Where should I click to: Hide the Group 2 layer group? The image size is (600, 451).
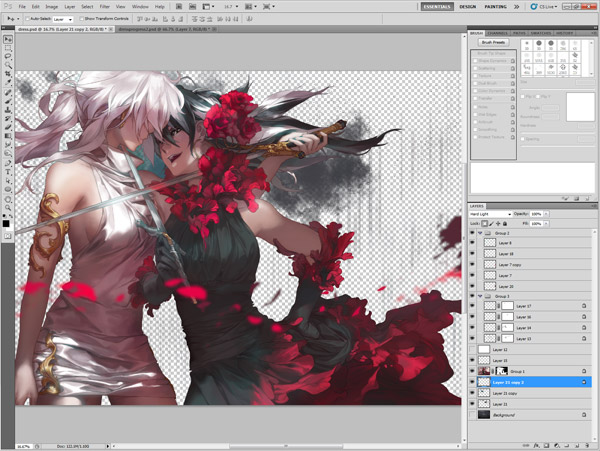coord(472,233)
